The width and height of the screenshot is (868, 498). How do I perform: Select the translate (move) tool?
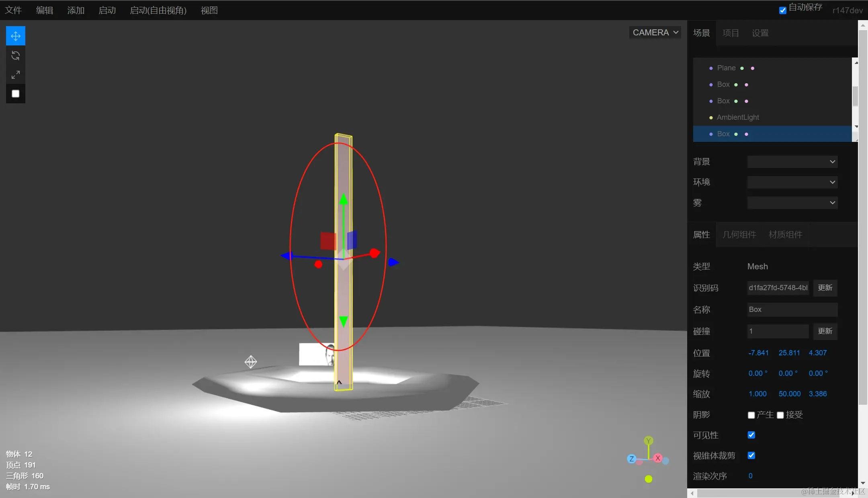coord(16,36)
